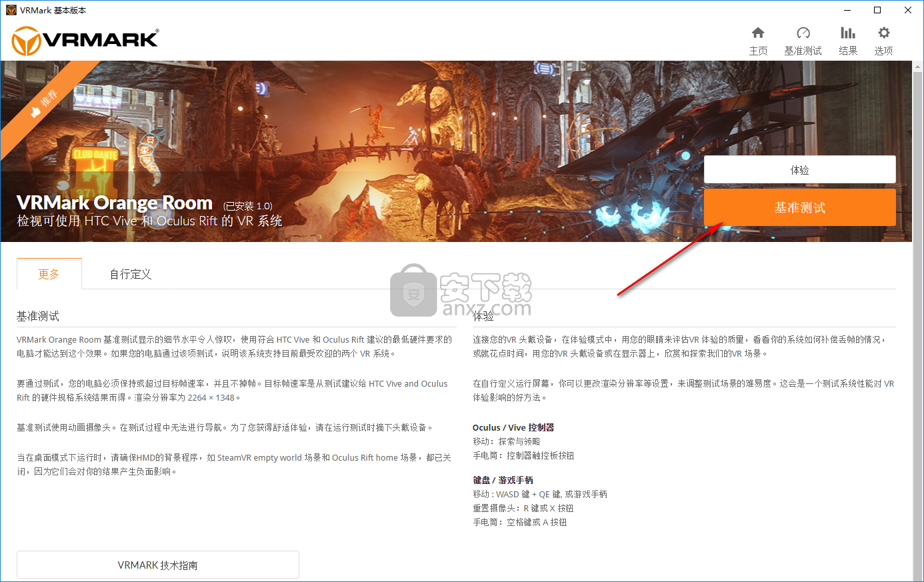This screenshot has height=582, width=924.
Task: Click the 重置摄像头: R 键或 X 按钮 line
Action: tap(523, 508)
